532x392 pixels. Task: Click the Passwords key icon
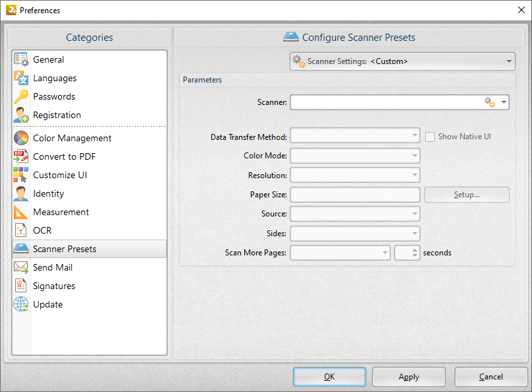21,96
